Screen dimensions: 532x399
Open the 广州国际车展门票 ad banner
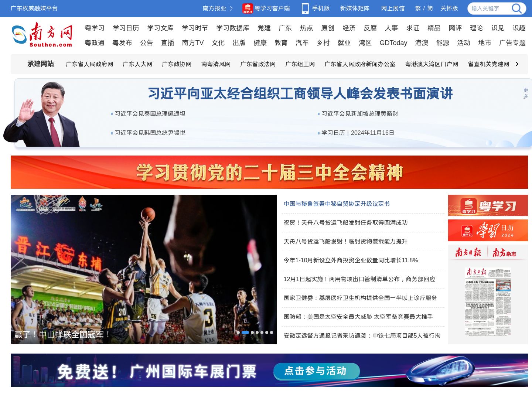(x=269, y=370)
